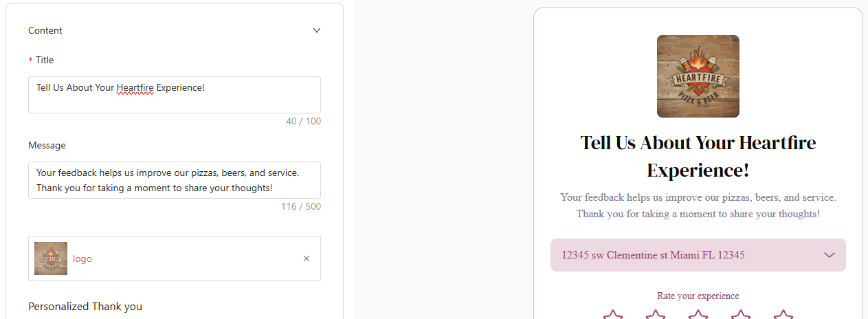Click the Message character counter 116 / 500
The image size is (868, 319).
[300, 206]
